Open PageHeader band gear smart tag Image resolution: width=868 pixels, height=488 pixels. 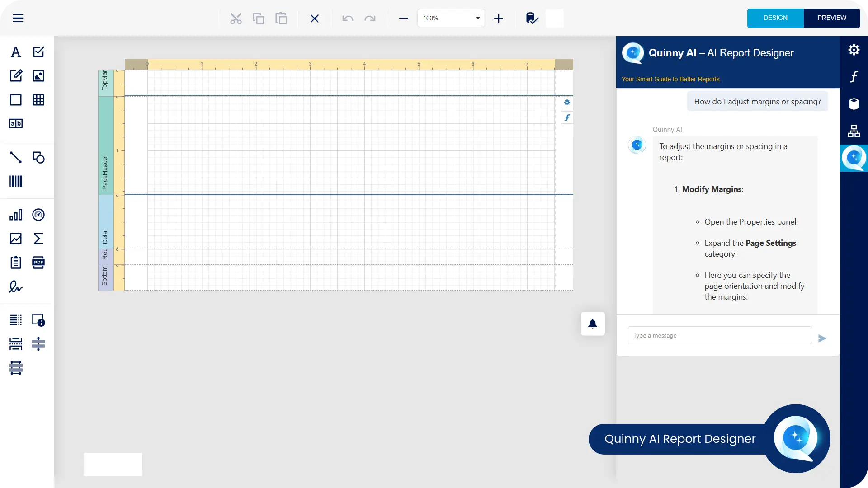click(567, 103)
